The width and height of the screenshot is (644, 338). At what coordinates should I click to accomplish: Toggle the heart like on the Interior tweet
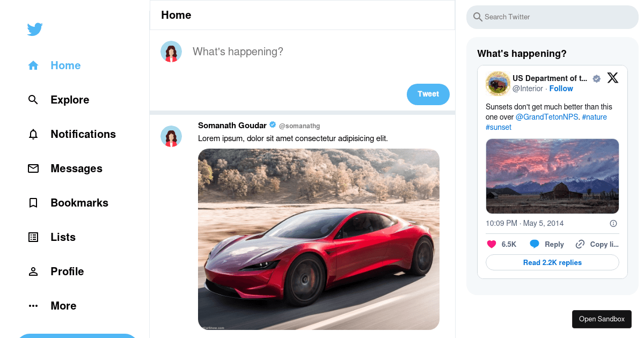492,244
